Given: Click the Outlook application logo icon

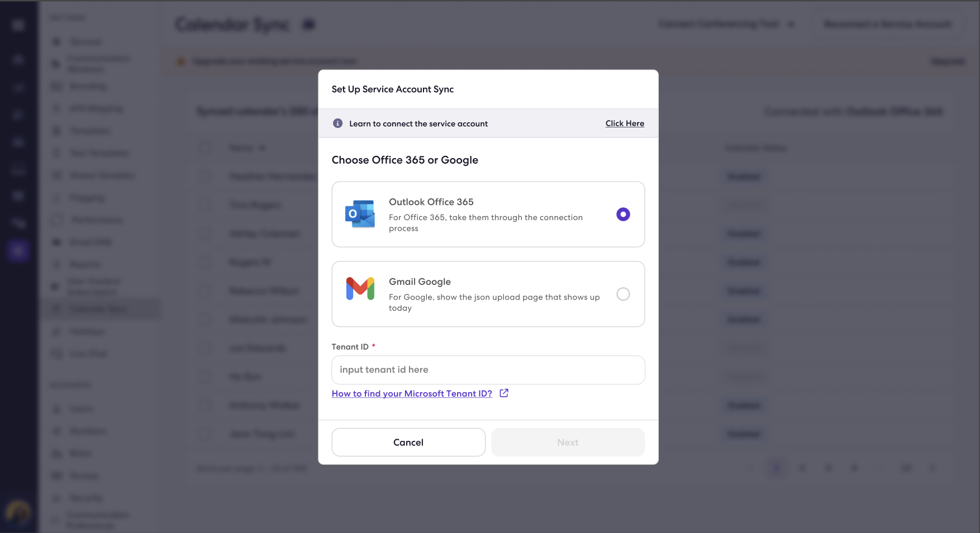Looking at the screenshot, I should click(360, 214).
